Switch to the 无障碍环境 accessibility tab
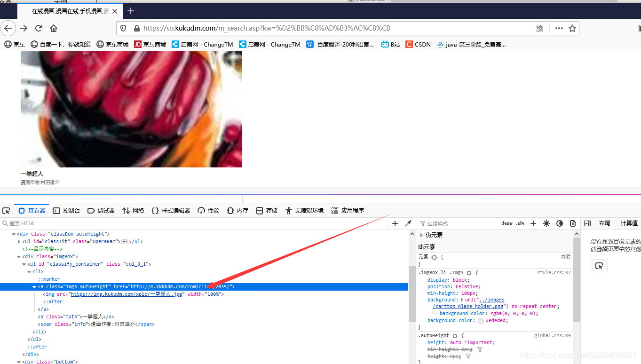 click(x=304, y=211)
